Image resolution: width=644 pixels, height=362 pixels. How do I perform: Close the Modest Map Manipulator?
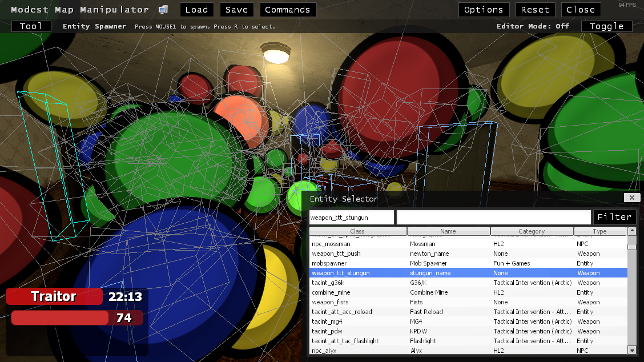pos(581,10)
